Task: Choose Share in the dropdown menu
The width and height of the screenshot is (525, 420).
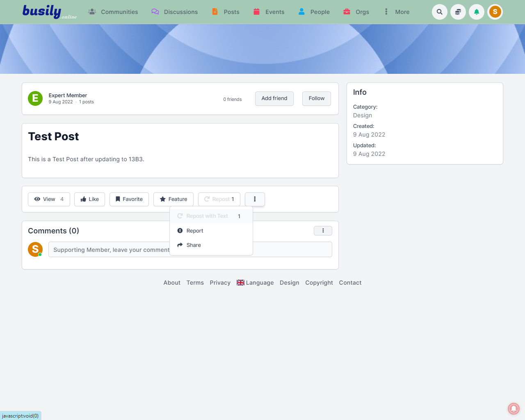Action: tap(193, 245)
